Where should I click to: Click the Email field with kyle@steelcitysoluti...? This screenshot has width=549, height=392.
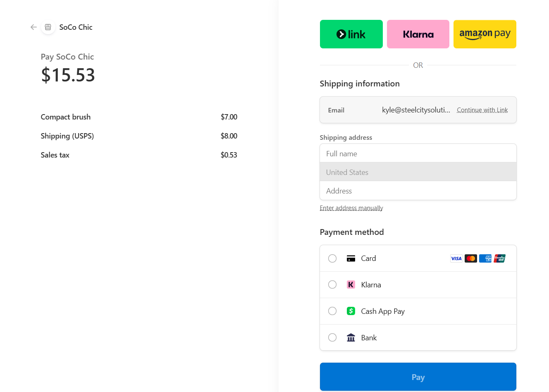(418, 110)
